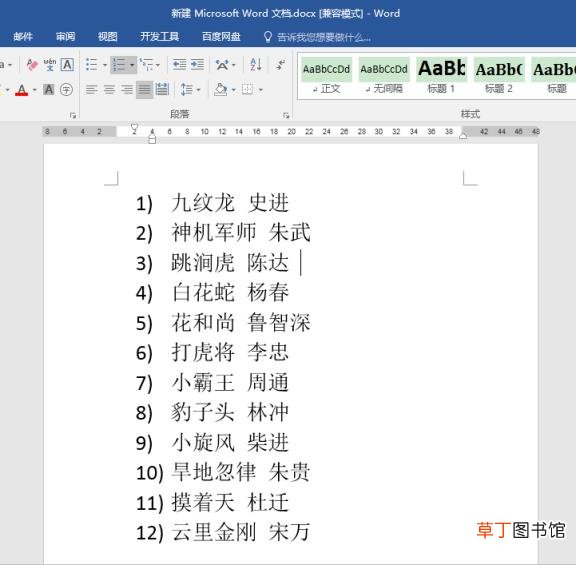This screenshot has height=565, width=576.
Task: Click list item 小旋风 柴进
Action: point(230,442)
